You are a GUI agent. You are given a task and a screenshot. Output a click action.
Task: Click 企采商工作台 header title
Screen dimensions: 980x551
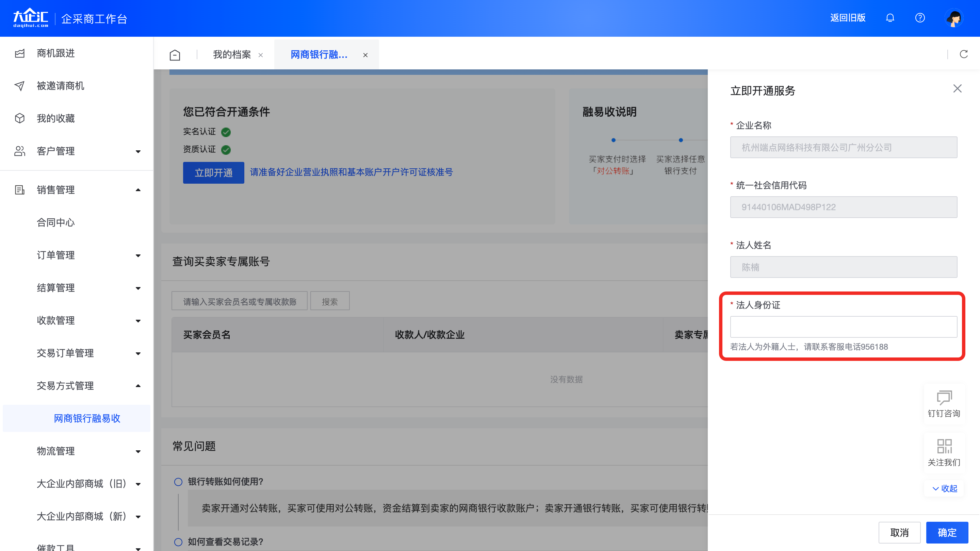(94, 19)
